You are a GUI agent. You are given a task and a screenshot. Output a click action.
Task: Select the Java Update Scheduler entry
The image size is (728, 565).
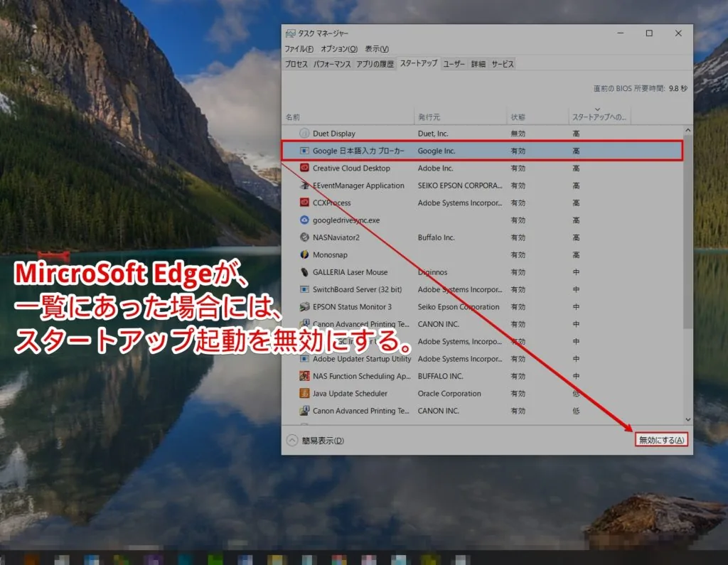click(x=350, y=393)
